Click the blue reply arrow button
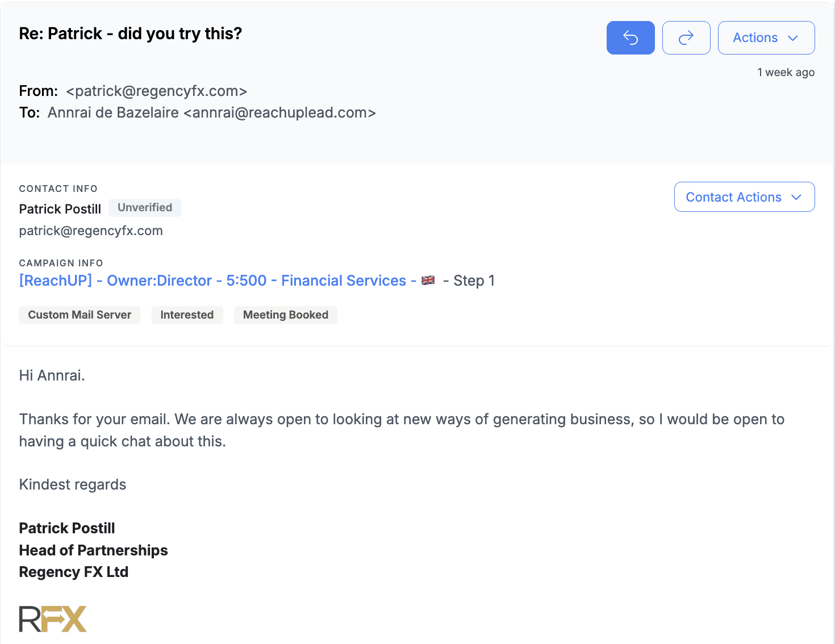Screen dimensions: 835x644 pos(631,37)
